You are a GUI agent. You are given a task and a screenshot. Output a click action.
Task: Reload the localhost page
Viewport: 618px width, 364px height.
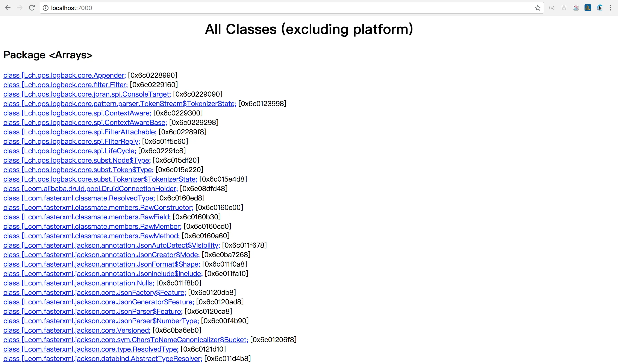32,8
